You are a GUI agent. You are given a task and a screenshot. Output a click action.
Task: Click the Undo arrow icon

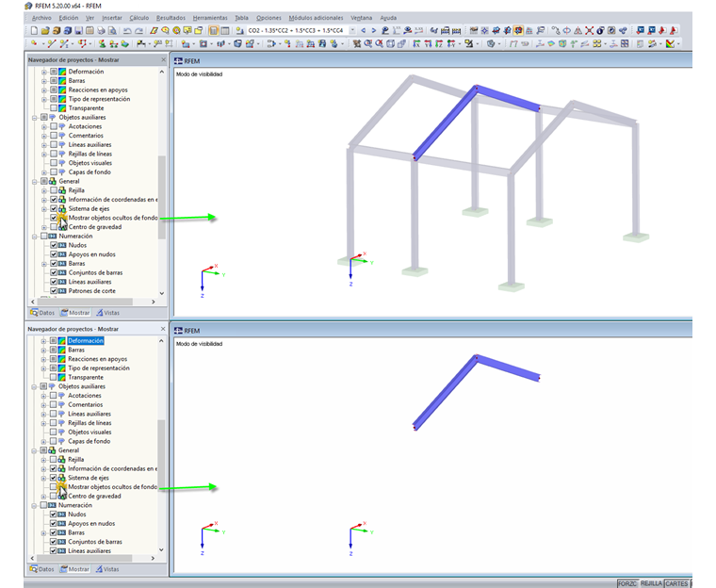(127, 30)
